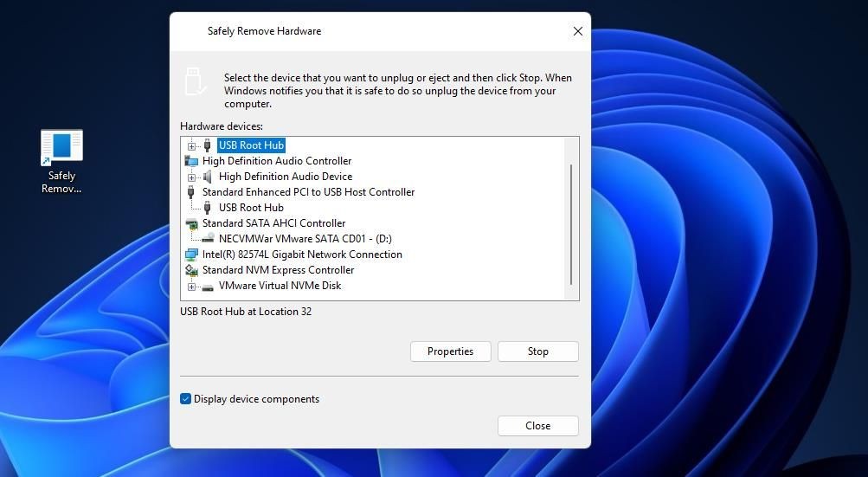Expand the High Definition Audio Device node
The image size is (868, 477).
(191, 177)
